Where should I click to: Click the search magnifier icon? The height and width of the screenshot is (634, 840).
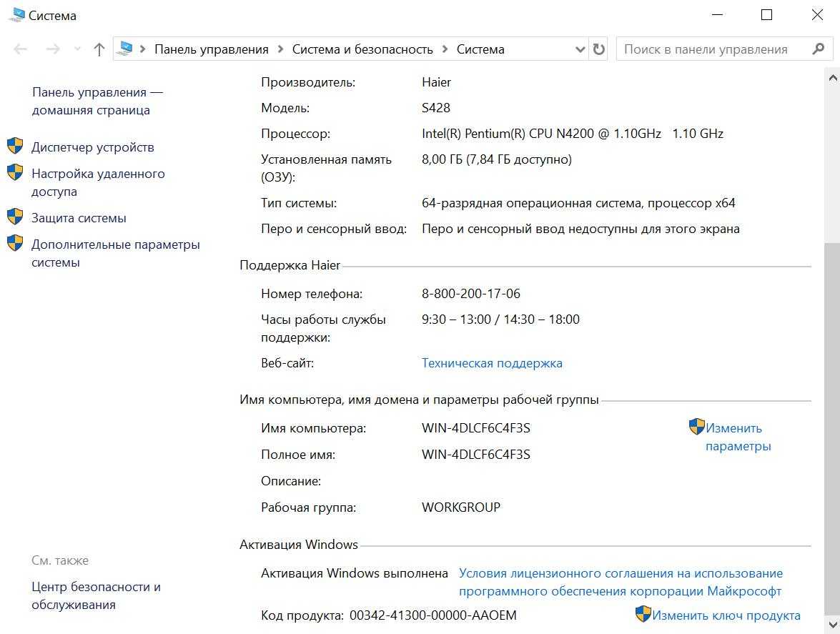tap(818, 49)
